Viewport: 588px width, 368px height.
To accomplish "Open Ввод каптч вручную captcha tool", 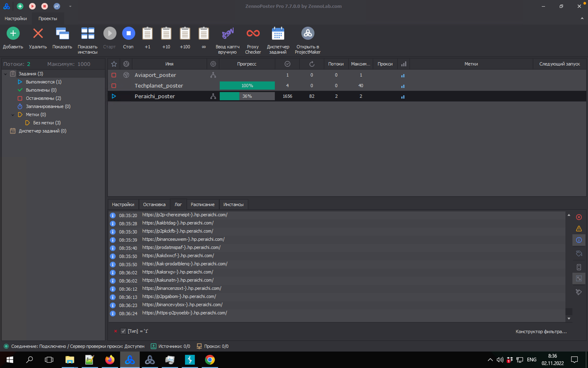I will [227, 33].
